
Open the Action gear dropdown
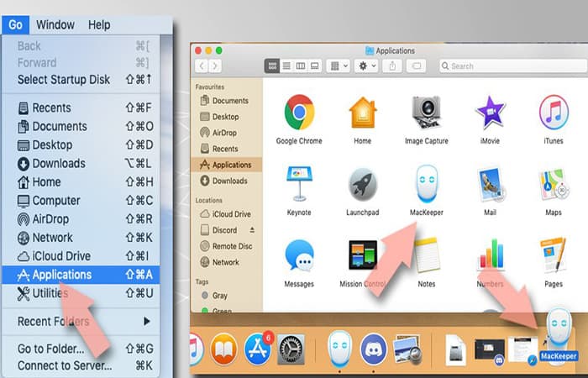(366, 66)
